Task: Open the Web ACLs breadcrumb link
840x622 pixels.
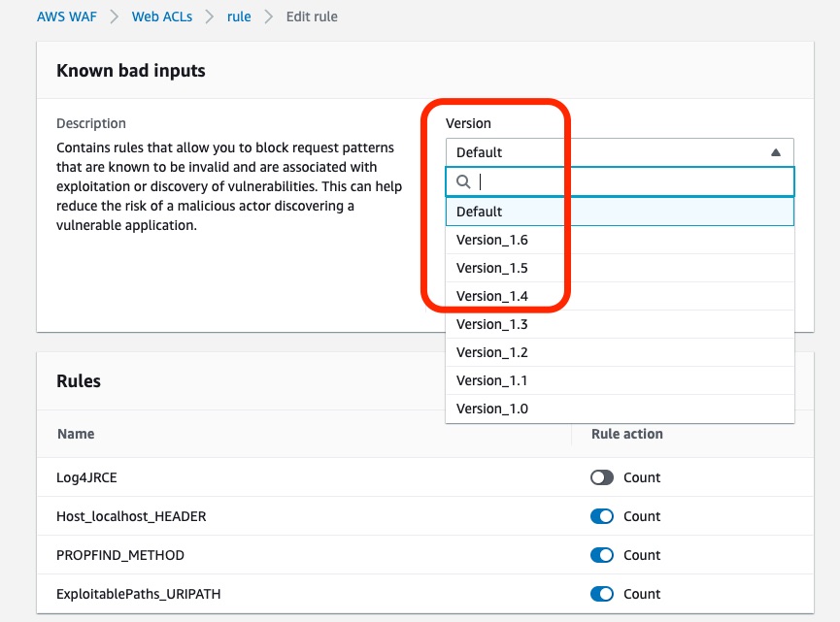Action: tap(162, 16)
